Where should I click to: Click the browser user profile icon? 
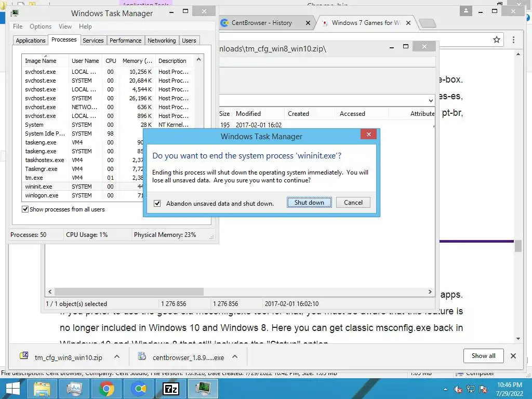point(466,11)
